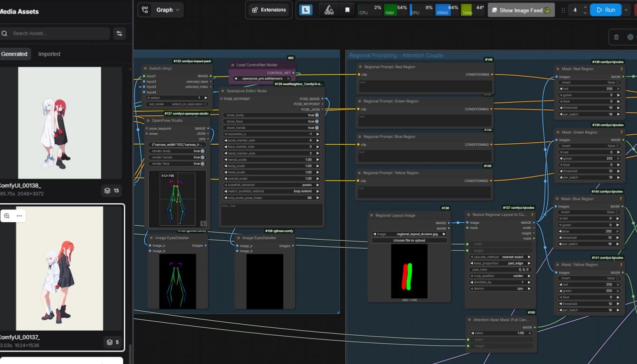Screen dimensions: 637x364
Task: Decrease the hands_scale value with its left arrow
Action: [224, 159]
